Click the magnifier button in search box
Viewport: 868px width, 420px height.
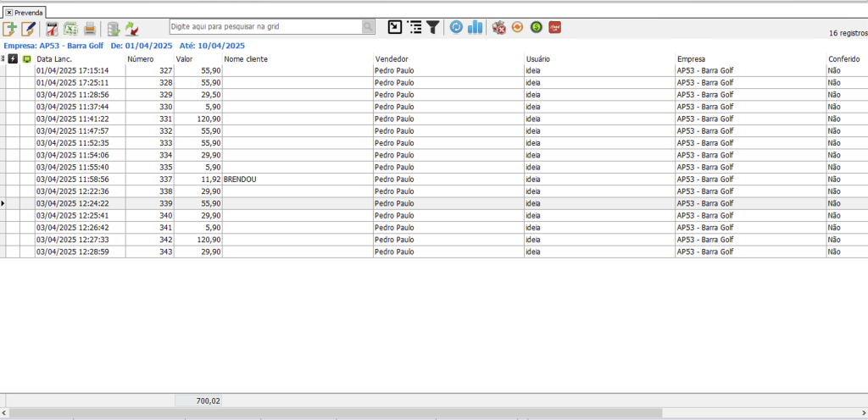pos(368,27)
